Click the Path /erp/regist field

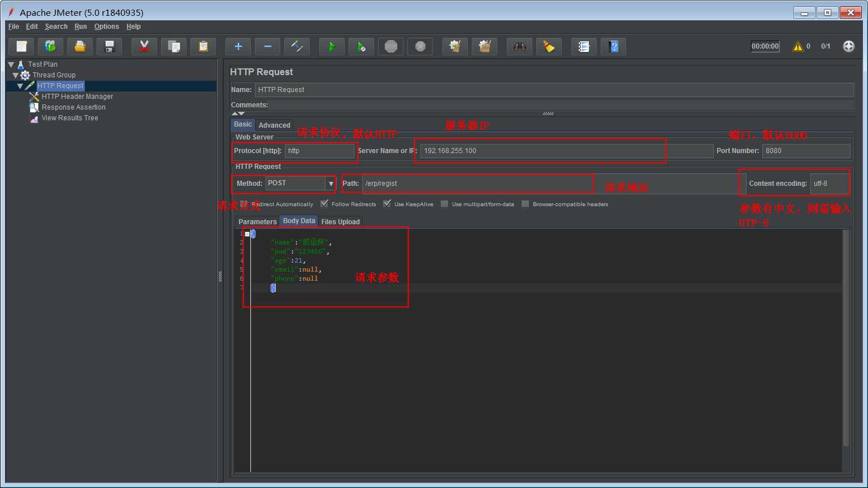click(553, 184)
